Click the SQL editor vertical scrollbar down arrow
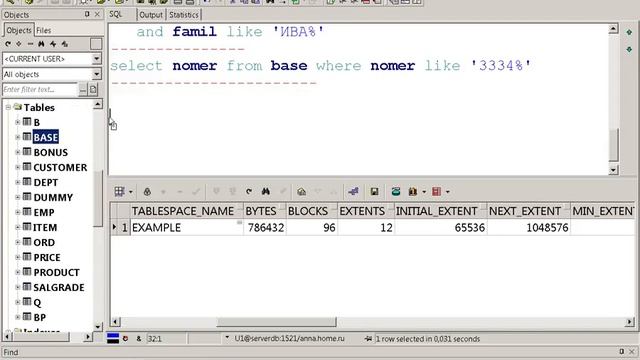The image size is (640, 360). coord(613,170)
